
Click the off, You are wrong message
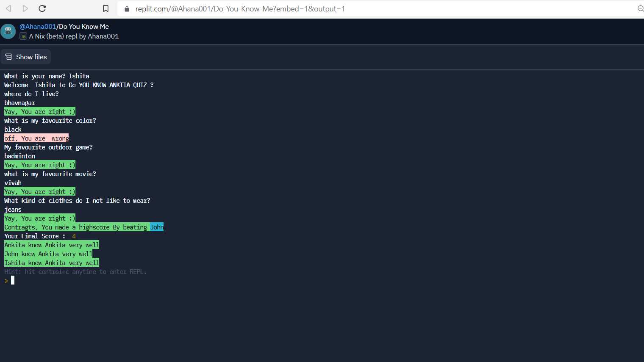tap(36, 138)
